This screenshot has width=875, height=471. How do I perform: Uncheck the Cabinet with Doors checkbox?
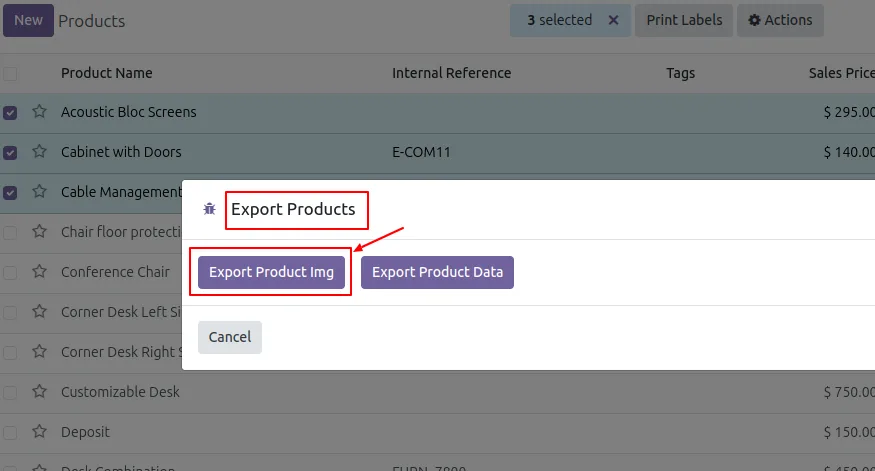click(10, 152)
